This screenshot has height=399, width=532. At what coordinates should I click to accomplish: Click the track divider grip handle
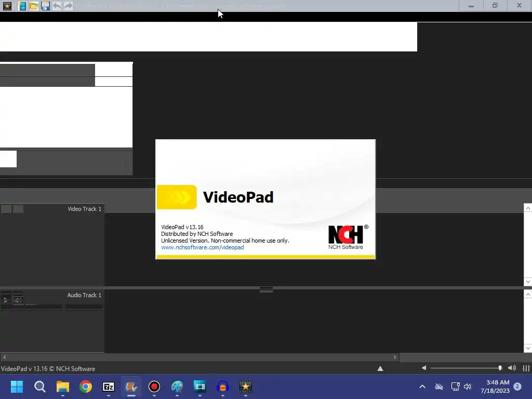[x=267, y=289]
